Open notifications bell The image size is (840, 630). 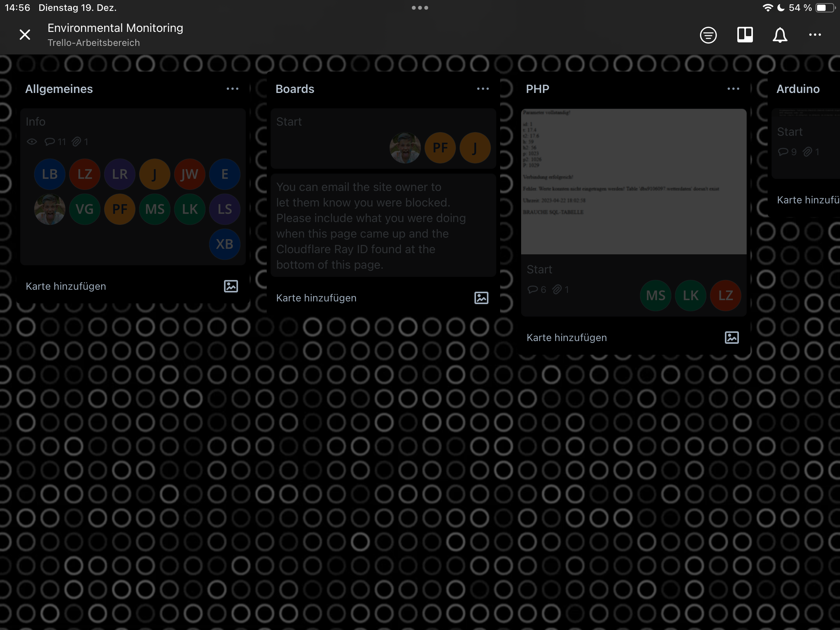pos(780,35)
